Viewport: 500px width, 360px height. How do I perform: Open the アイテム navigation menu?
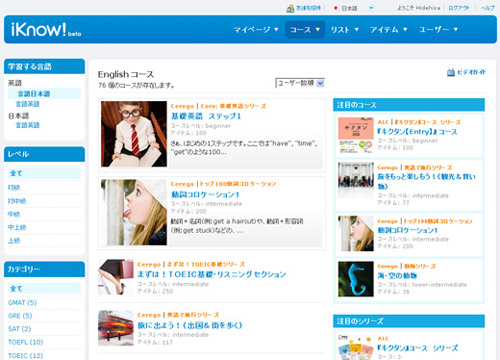tap(389, 29)
